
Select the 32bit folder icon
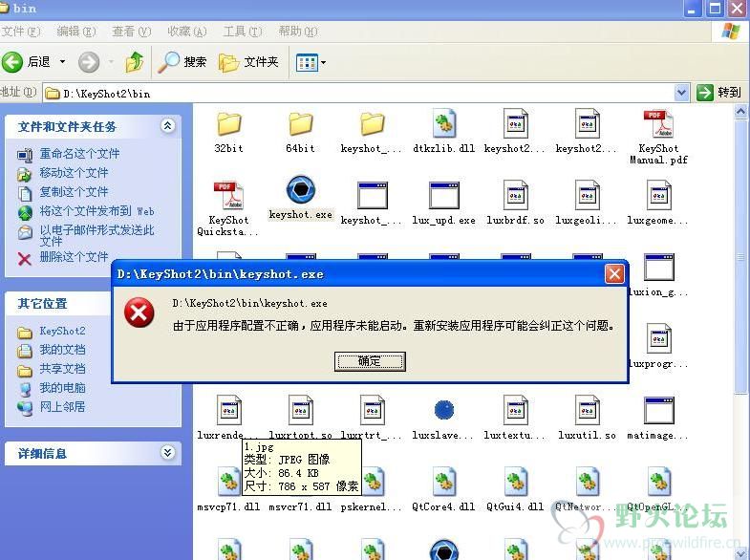coord(228,124)
